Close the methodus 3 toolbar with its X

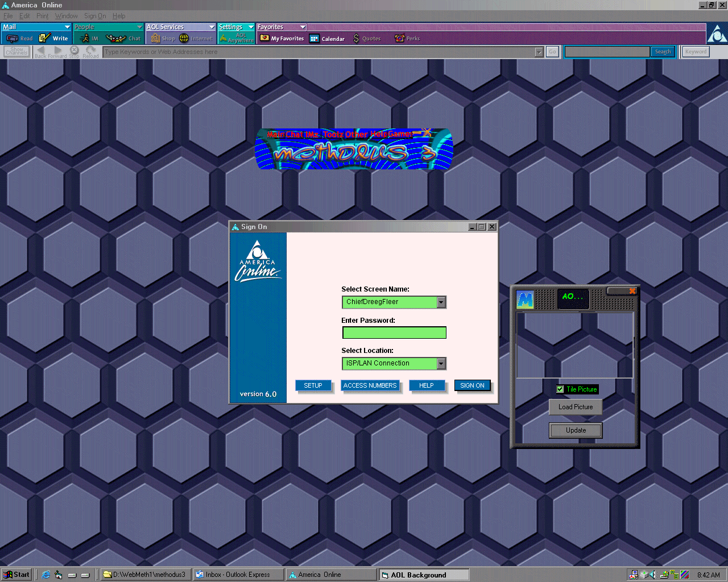427,132
